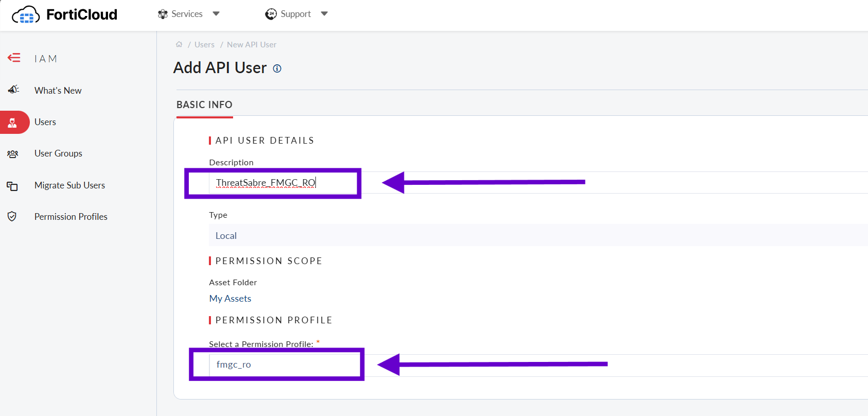Expand the Services dropdown arrow

(216, 14)
